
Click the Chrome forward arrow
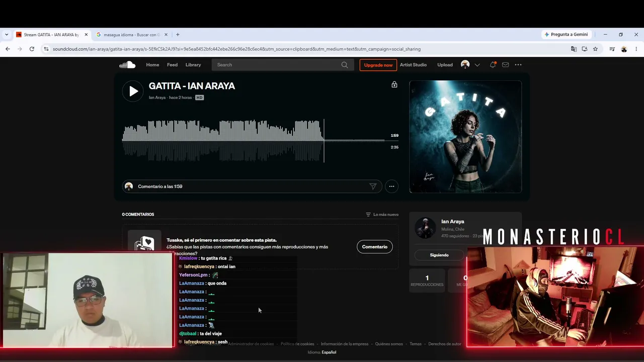(20, 49)
